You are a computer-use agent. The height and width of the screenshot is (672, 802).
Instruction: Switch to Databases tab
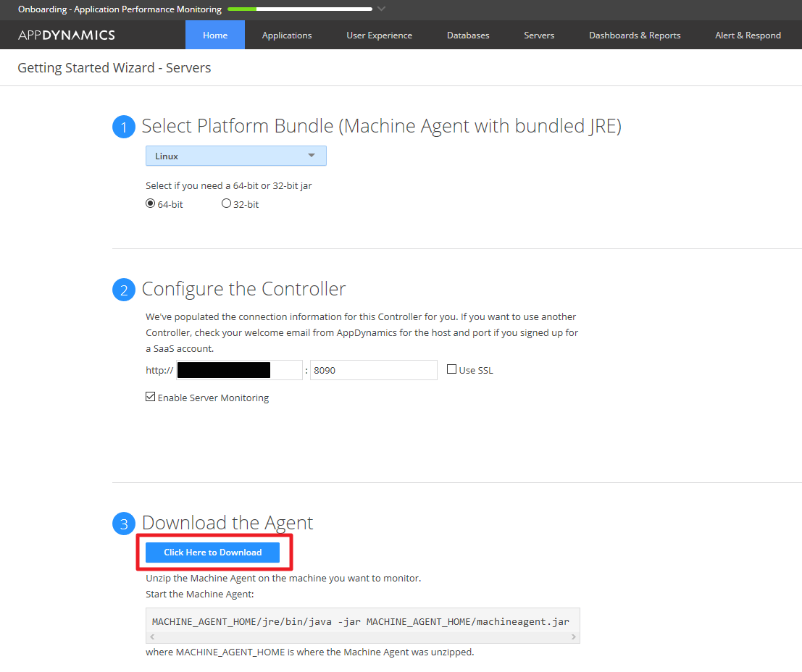[x=468, y=35]
